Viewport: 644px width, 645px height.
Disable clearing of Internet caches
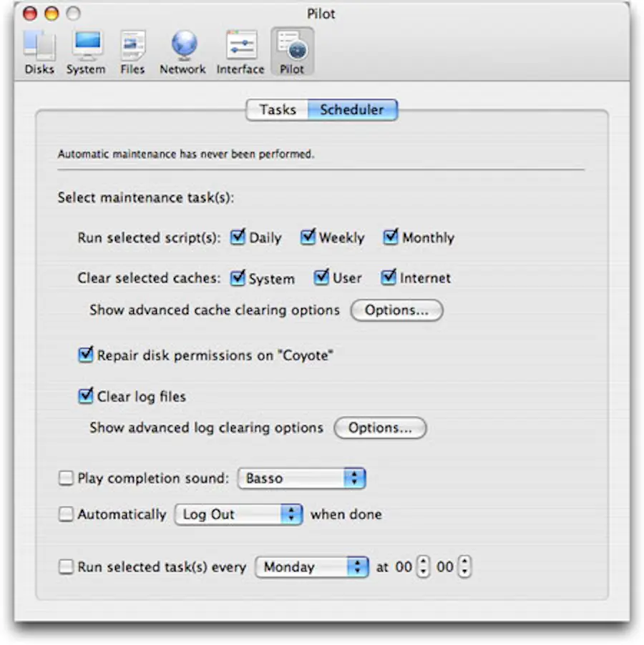388,277
